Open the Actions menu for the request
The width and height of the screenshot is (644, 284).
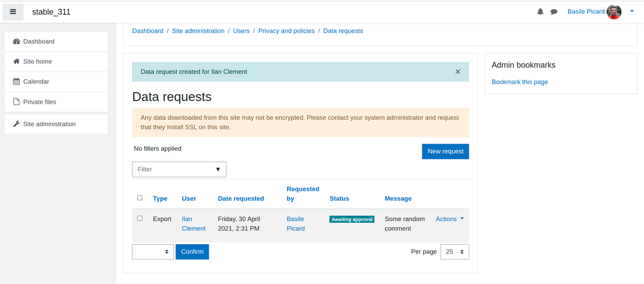coord(450,219)
